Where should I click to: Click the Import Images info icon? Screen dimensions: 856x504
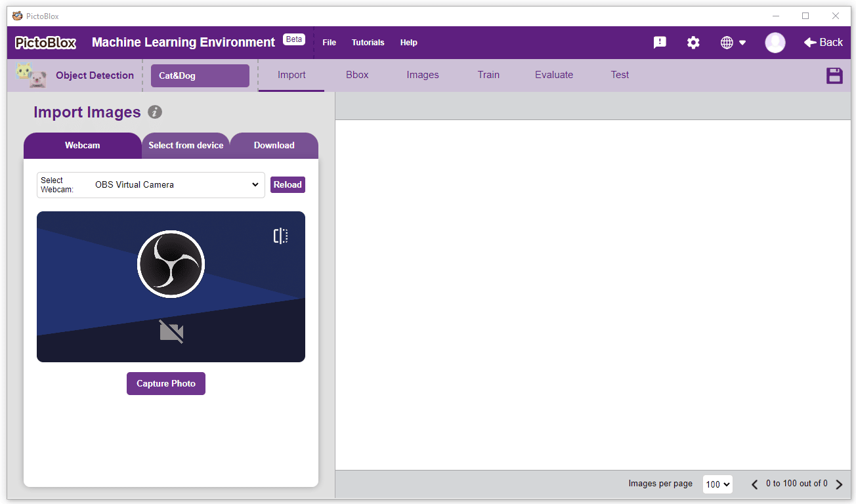tap(155, 112)
